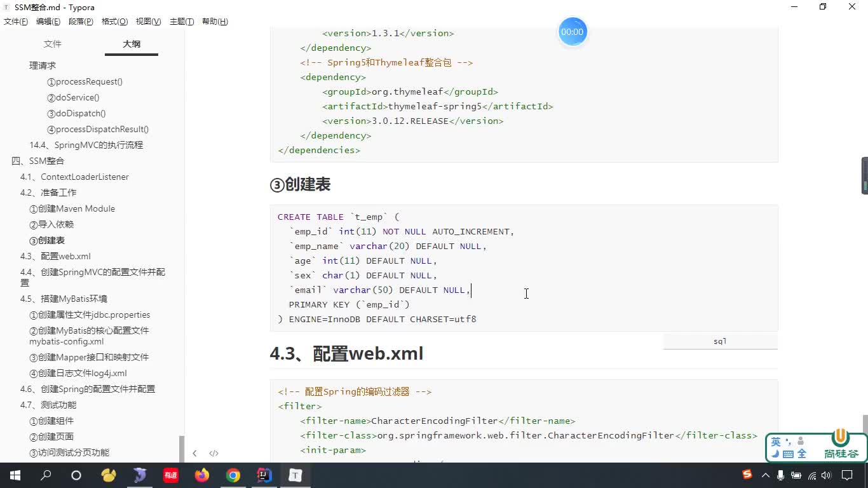Viewport: 868px width, 488px height.
Task: Show hidden system tray icons
Action: pyautogui.click(x=765, y=475)
